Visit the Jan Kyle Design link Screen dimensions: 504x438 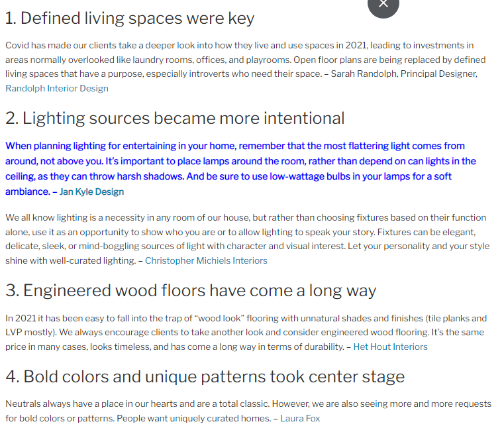click(x=91, y=192)
